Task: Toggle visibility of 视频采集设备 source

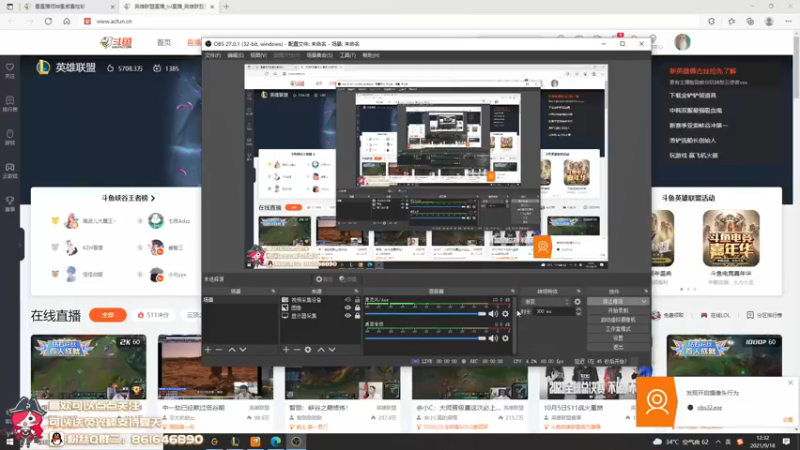Action: tap(348, 300)
